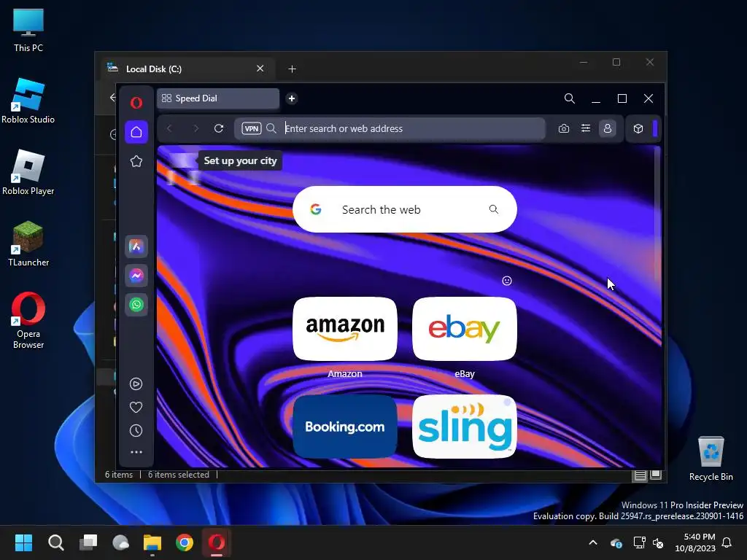Open the Player icon in Opera sidebar
The height and width of the screenshot is (560, 747).
pyautogui.click(x=136, y=384)
